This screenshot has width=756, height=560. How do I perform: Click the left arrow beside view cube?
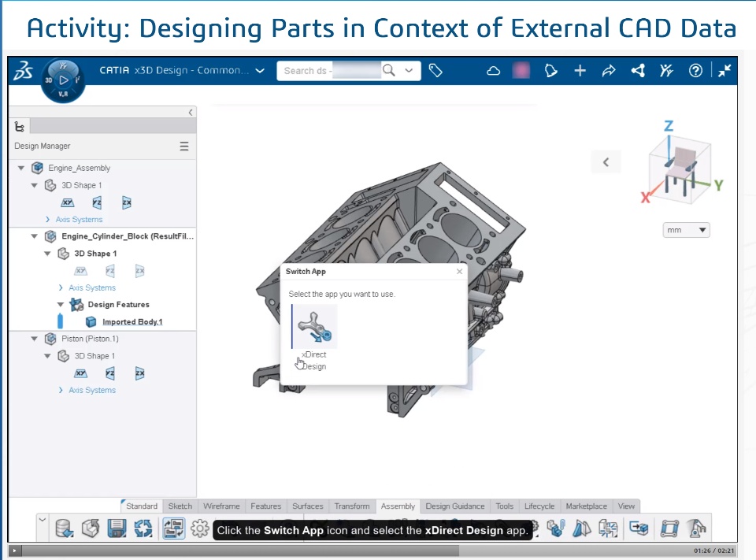tap(606, 162)
